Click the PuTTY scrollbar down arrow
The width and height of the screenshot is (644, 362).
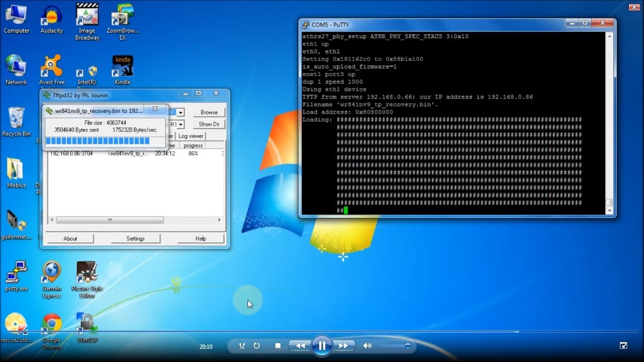click(609, 211)
